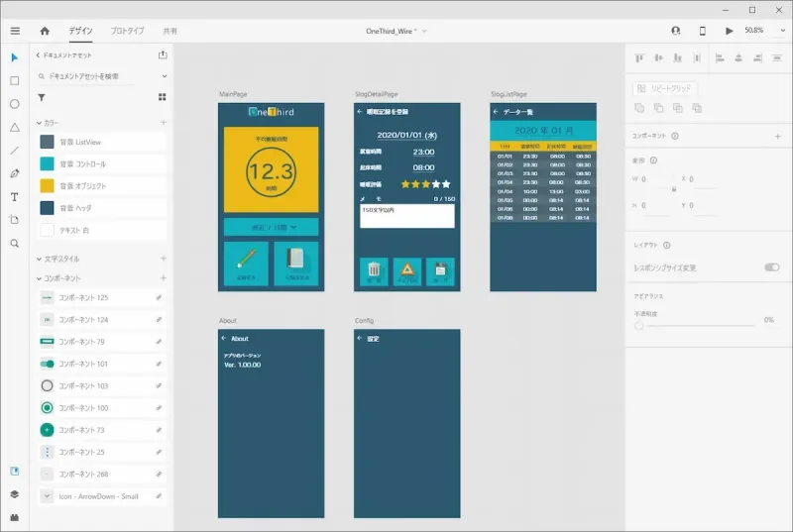
Task: Select コンポーネント 73 in assets list
Action: tap(102, 430)
